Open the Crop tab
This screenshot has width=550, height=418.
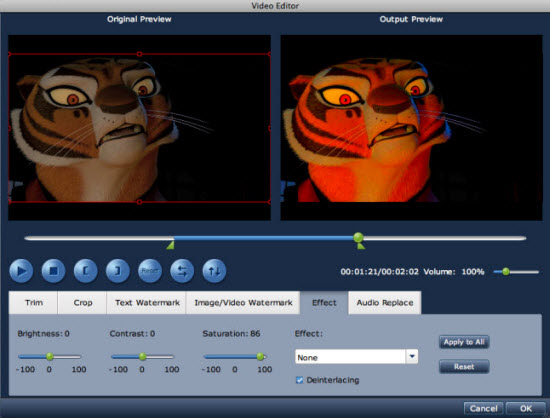(83, 303)
